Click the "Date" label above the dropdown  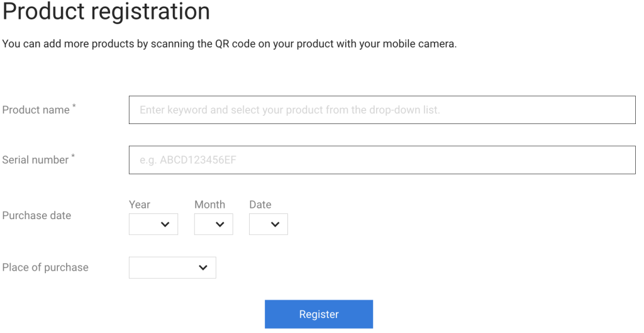coord(260,205)
